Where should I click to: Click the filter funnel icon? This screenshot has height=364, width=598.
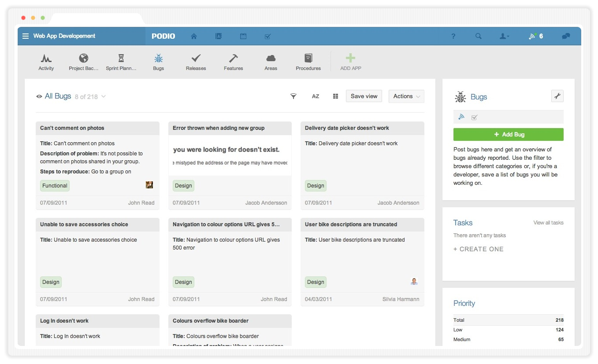[293, 96]
